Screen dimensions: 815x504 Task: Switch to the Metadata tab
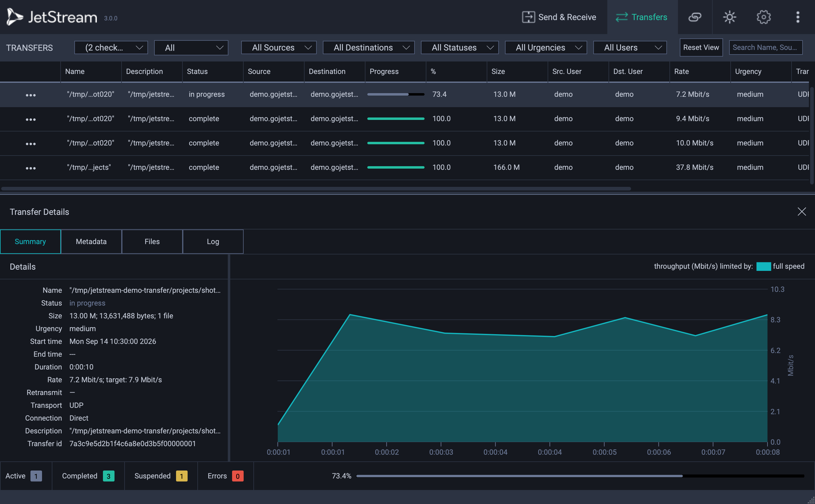click(x=91, y=241)
